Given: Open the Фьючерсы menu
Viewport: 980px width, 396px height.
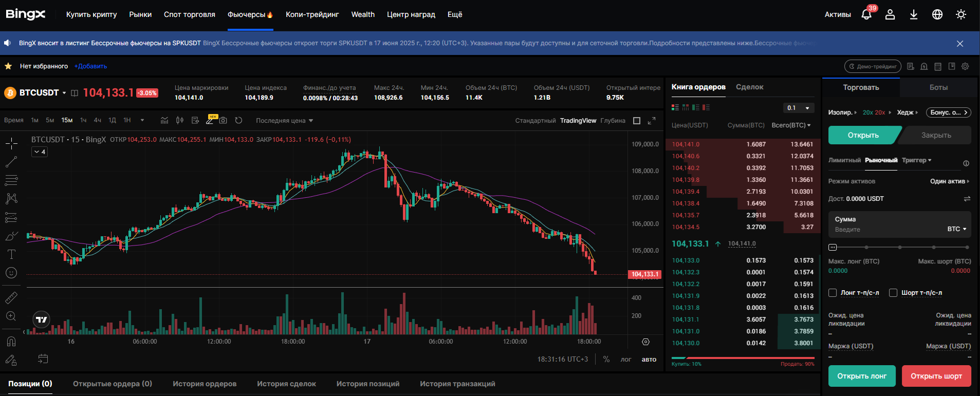Looking at the screenshot, I should coord(250,14).
